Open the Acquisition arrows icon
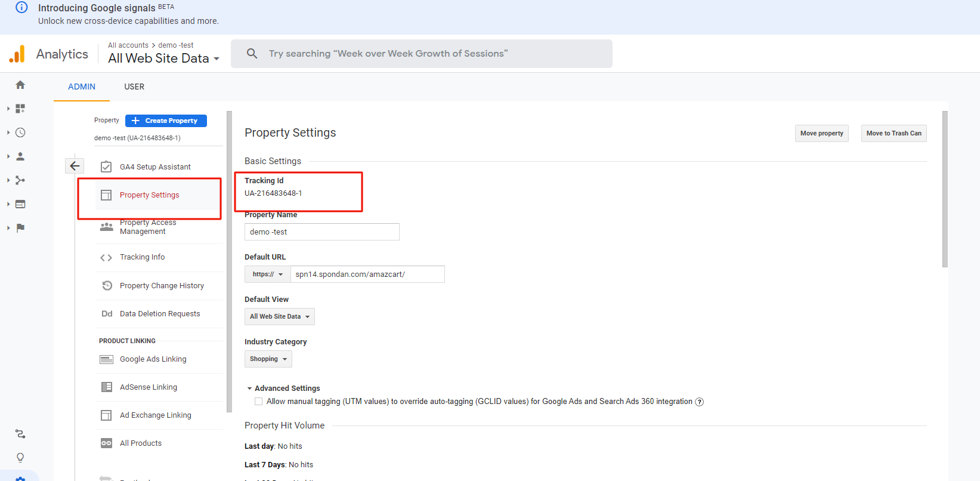The width and height of the screenshot is (980, 481). pyautogui.click(x=20, y=180)
